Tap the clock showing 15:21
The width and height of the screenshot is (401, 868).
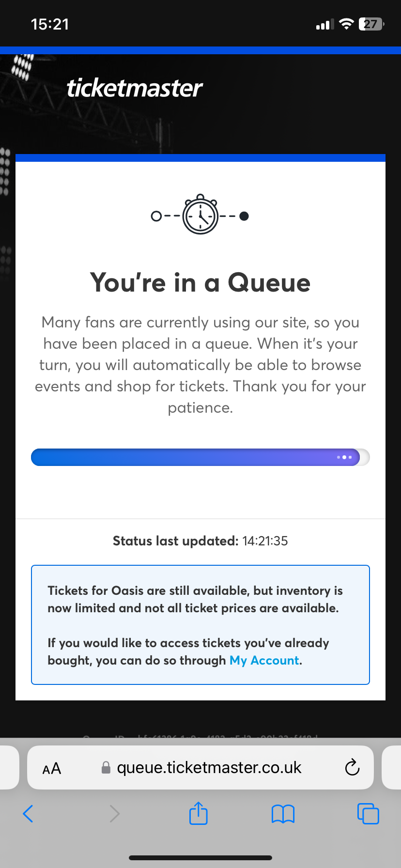(50, 24)
